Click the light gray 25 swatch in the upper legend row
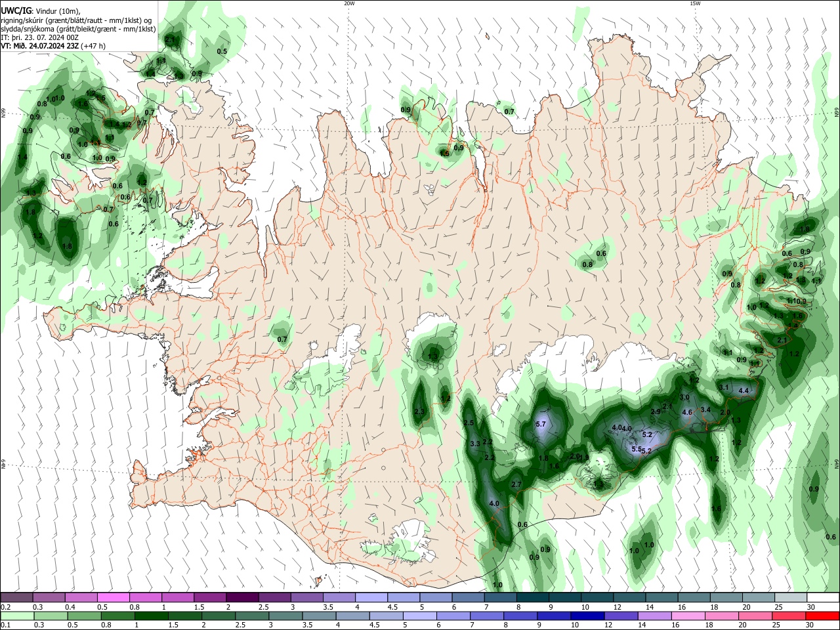Image resolution: width=840 pixels, height=630 pixels. (791, 598)
